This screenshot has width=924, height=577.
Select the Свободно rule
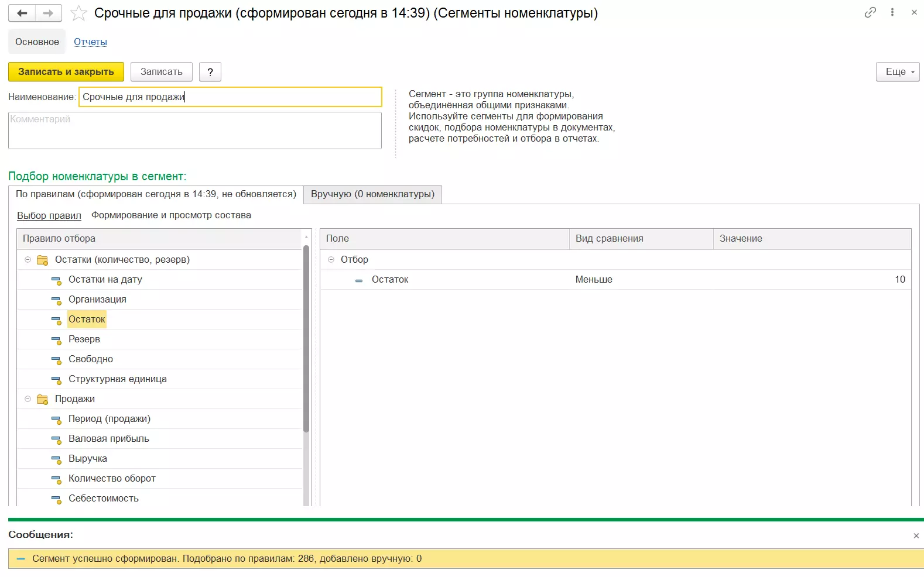coord(91,359)
